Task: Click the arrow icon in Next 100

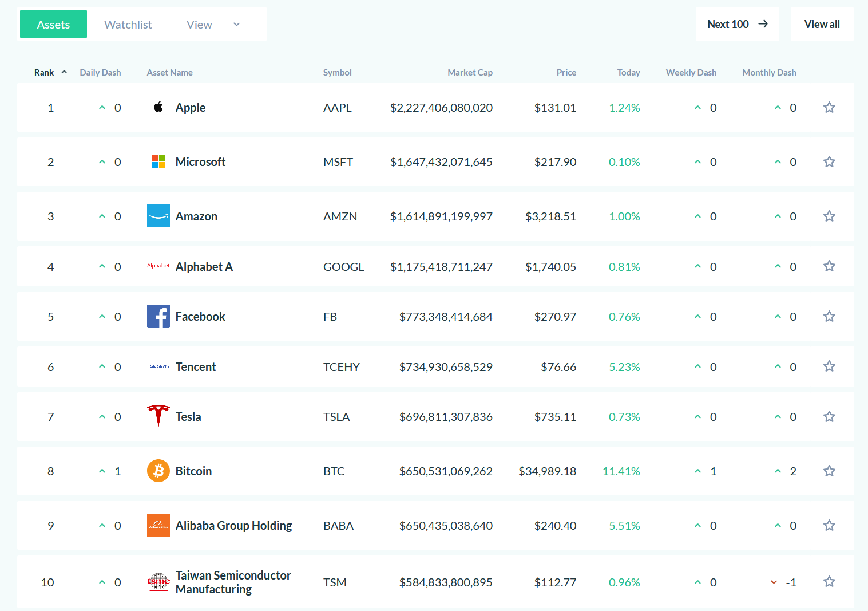Action: pyautogui.click(x=763, y=24)
